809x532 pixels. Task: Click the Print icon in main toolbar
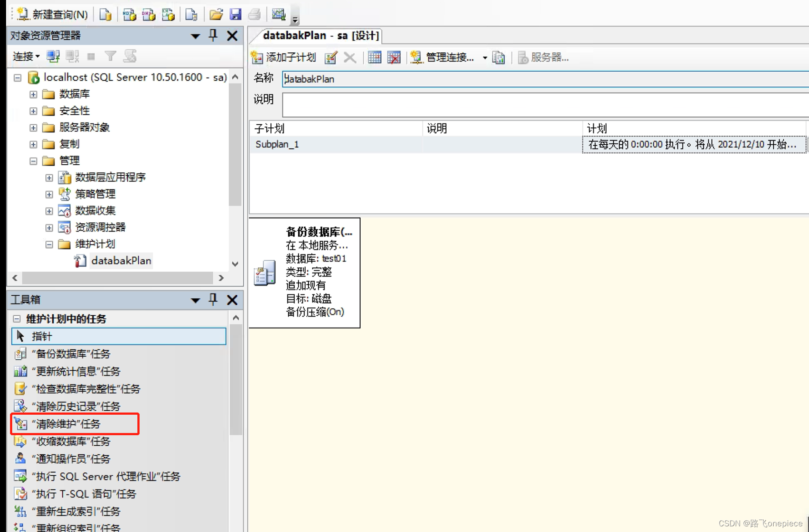(x=254, y=14)
